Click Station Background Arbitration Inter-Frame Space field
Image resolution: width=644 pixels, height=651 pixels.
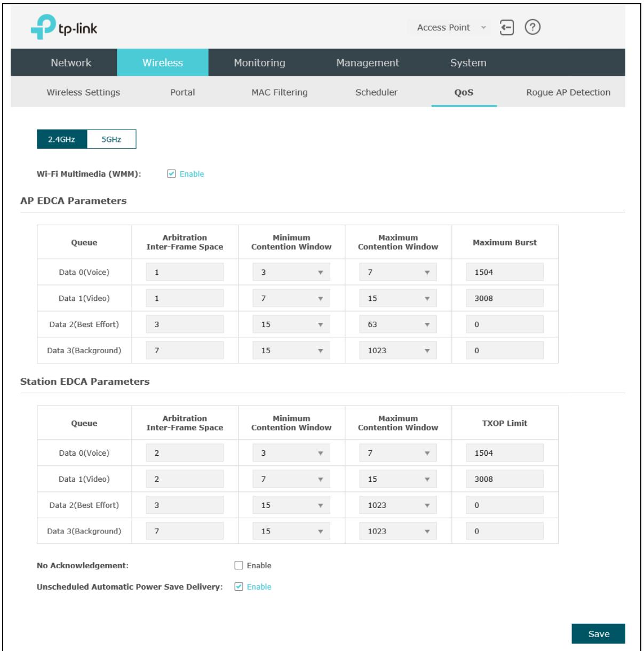(185, 531)
